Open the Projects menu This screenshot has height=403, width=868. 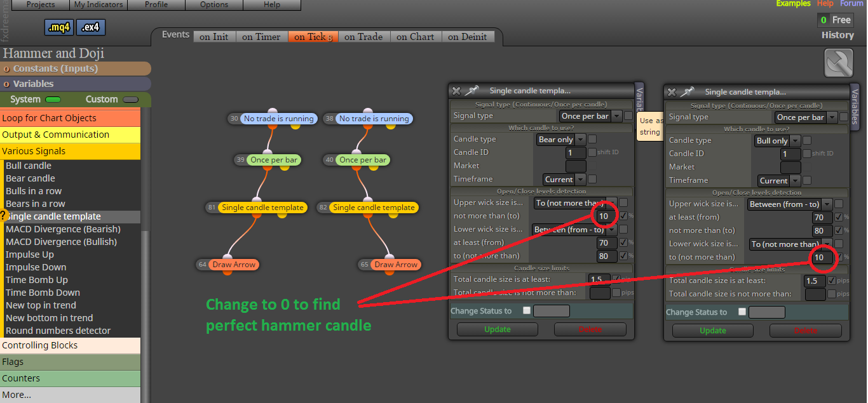pos(41,4)
